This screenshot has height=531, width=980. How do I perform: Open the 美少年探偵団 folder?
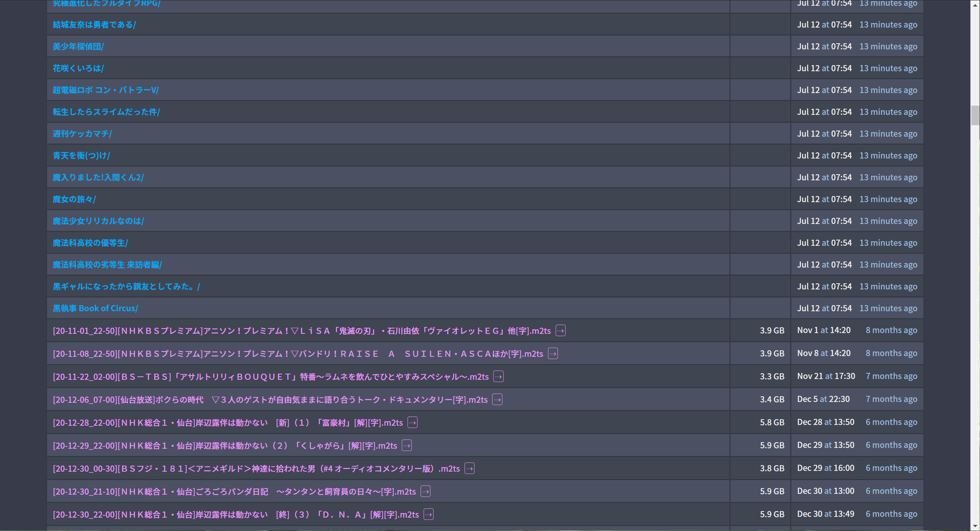pos(78,46)
